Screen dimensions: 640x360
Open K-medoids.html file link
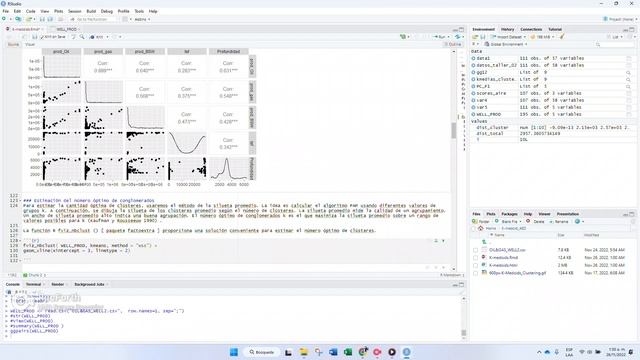[503, 265]
